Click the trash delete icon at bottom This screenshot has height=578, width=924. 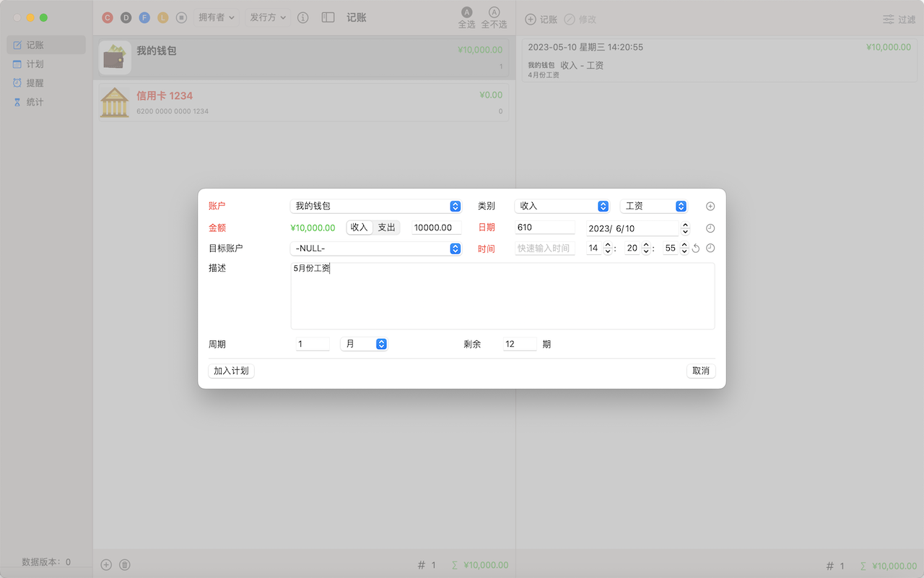pos(125,565)
